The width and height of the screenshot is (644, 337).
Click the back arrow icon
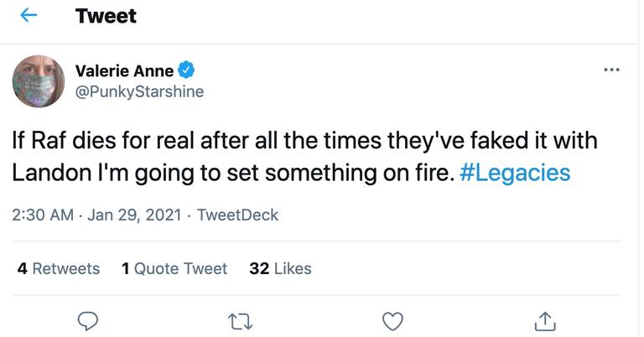29,16
